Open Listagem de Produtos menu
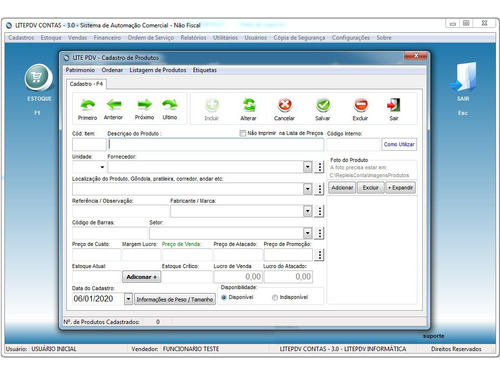This screenshot has width=500, height=375. [158, 70]
